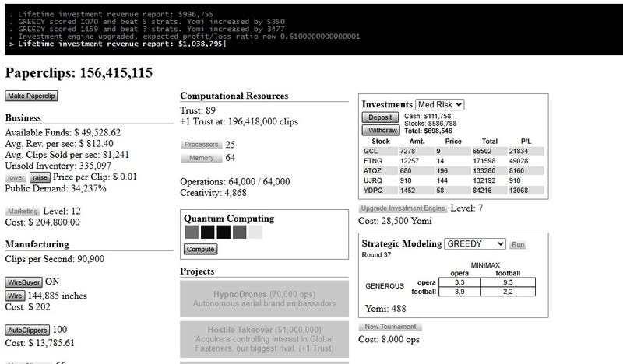Click the Trust: 89 text
This screenshot has height=364, width=623.
click(x=198, y=110)
